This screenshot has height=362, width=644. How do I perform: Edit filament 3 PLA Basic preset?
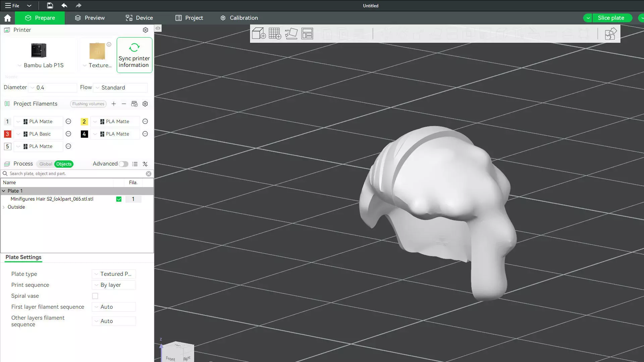(68, 134)
